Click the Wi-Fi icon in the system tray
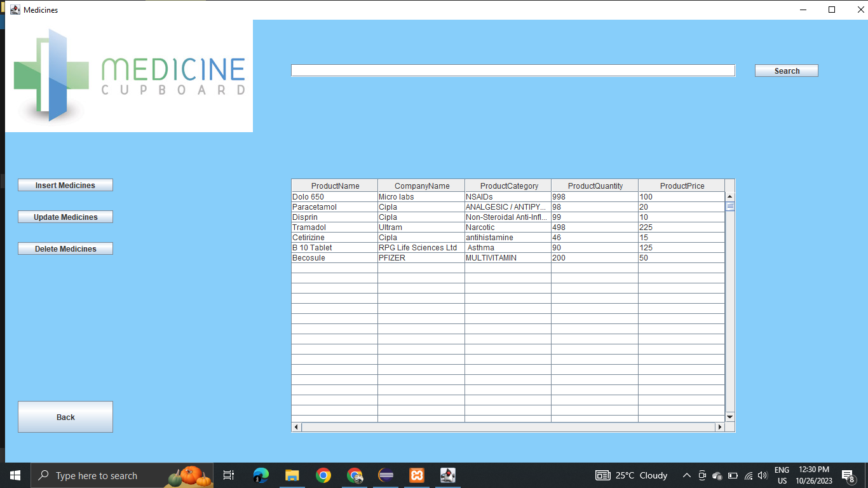868x488 pixels. pyautogui.click(x=747, y=475)
